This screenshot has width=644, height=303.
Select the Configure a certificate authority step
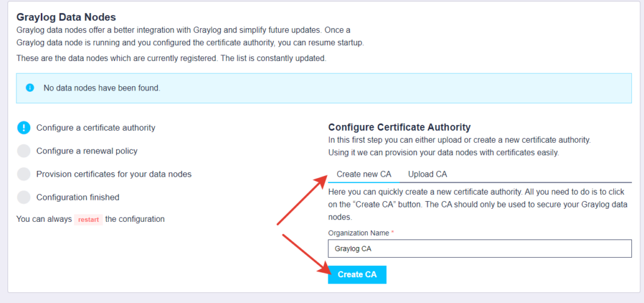96,128
